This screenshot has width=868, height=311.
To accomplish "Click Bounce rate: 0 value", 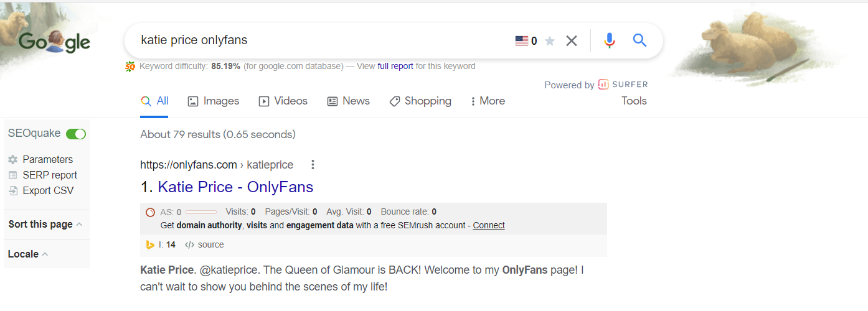I will [x=408, y=212].
